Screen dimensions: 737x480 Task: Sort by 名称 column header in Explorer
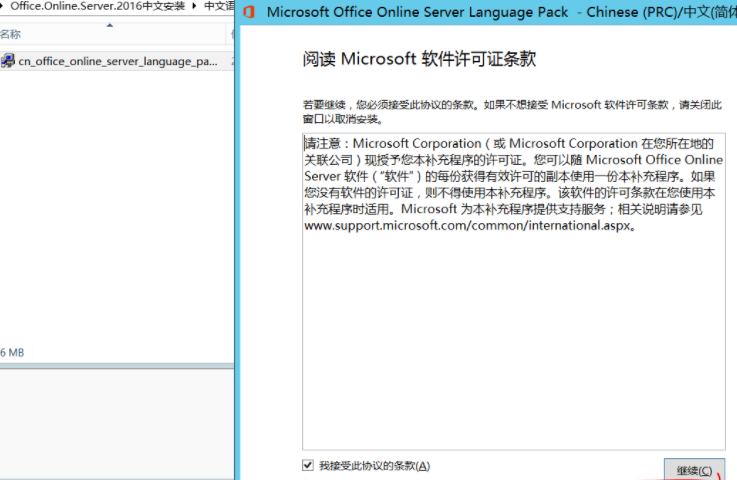(112, 34)
